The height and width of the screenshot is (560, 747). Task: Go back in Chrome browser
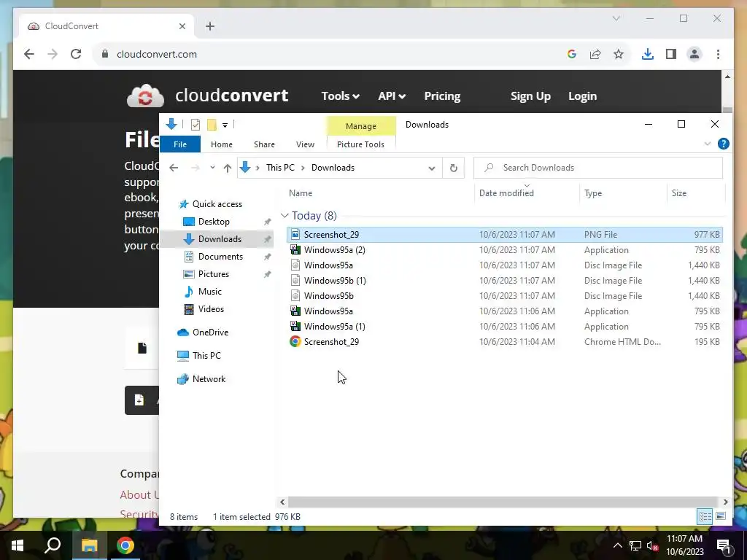point(29,54)
